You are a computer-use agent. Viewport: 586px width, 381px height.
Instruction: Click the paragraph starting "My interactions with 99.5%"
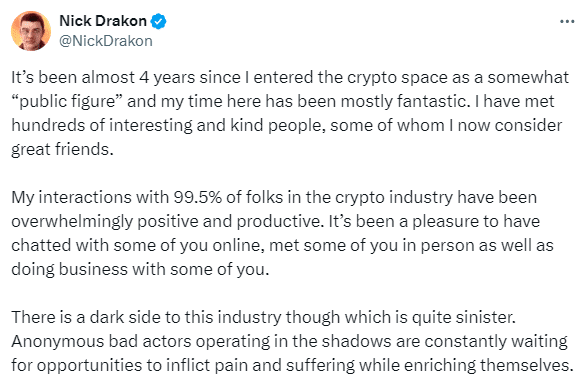pyautogui.click(x=282, y=233)
